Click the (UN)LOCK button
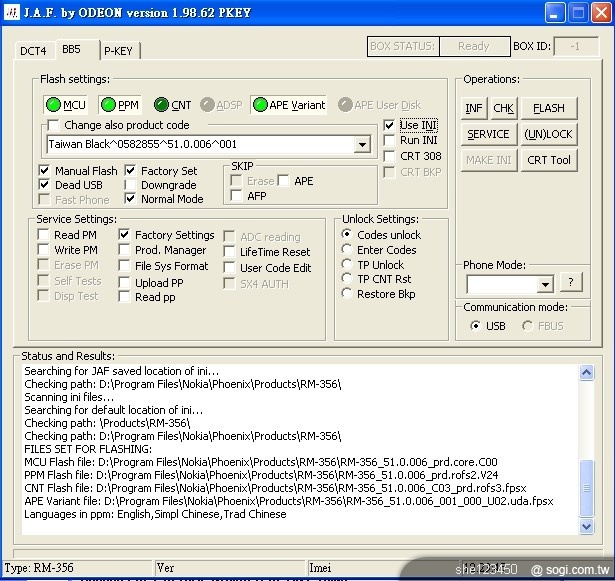This screenshot has width=615, height=581. point(549,134)
